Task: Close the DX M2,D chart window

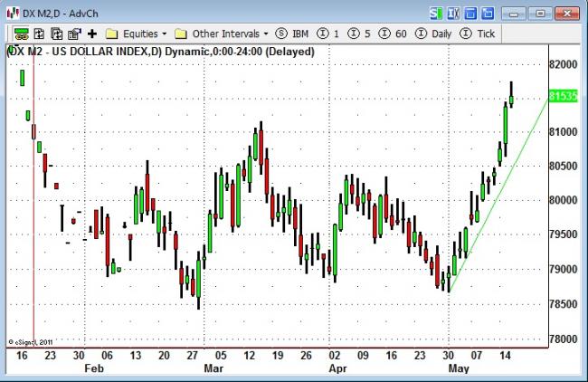Action: (x=567, y=14)
